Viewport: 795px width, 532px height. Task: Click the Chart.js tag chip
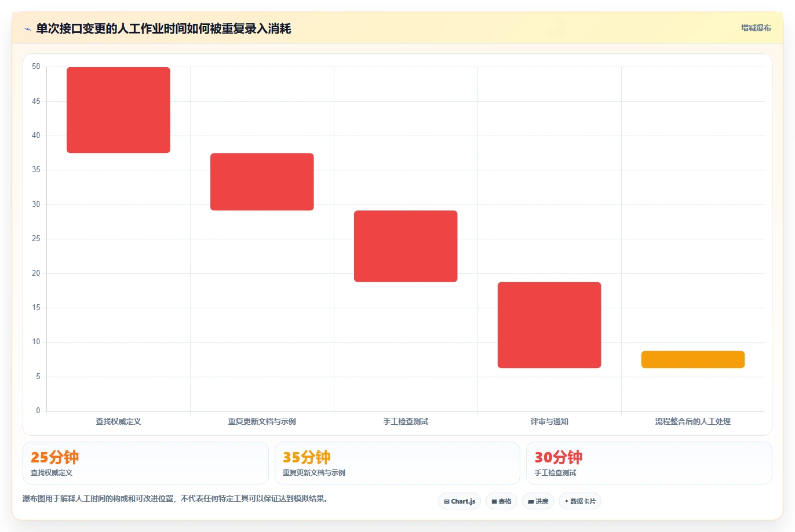coord(460,501)
